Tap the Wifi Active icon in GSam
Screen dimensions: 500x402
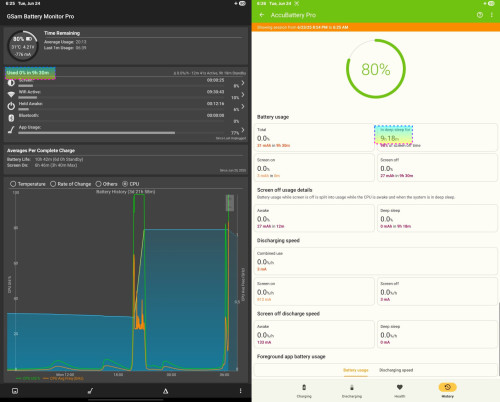[11, 95]
